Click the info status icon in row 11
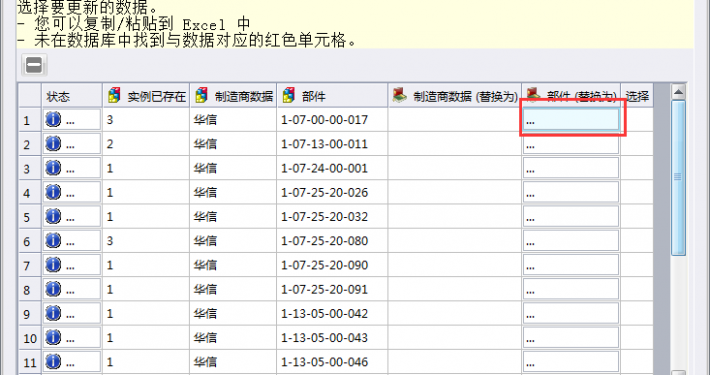This screenshot has height=375, width=710. [53, 362]
